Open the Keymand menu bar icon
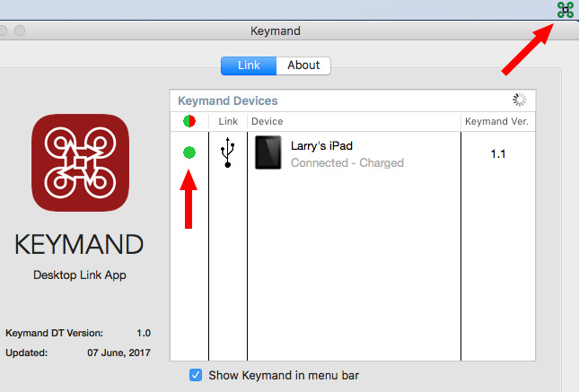The width and height of the screenshot is (579, 392). (566, 10)
